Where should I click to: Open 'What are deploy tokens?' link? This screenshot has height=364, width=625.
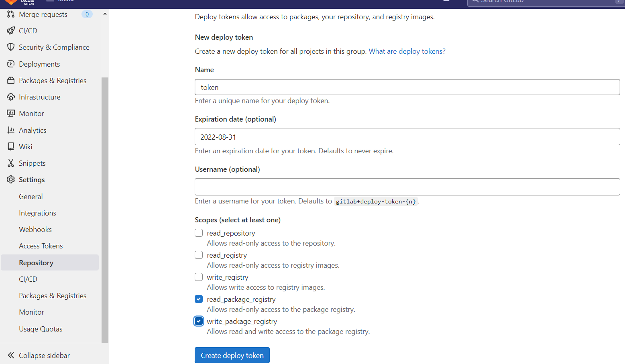pyautogui.click(x=407, y=51)
